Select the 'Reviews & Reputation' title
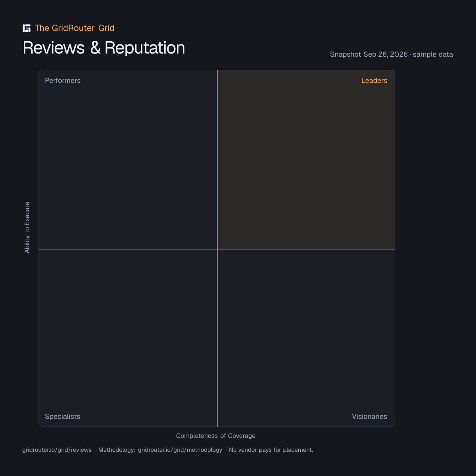 tap(104, 48)
